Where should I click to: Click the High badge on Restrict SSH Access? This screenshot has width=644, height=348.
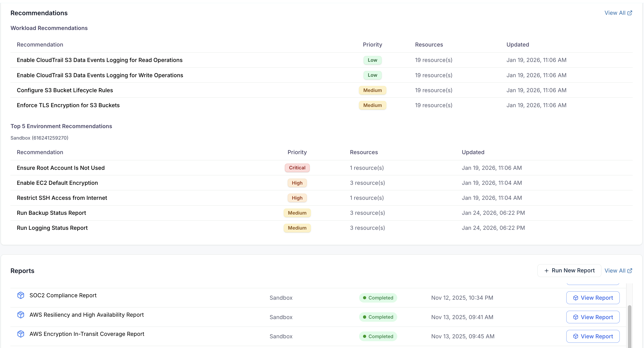pyautogui.click(x=297, y=198)
